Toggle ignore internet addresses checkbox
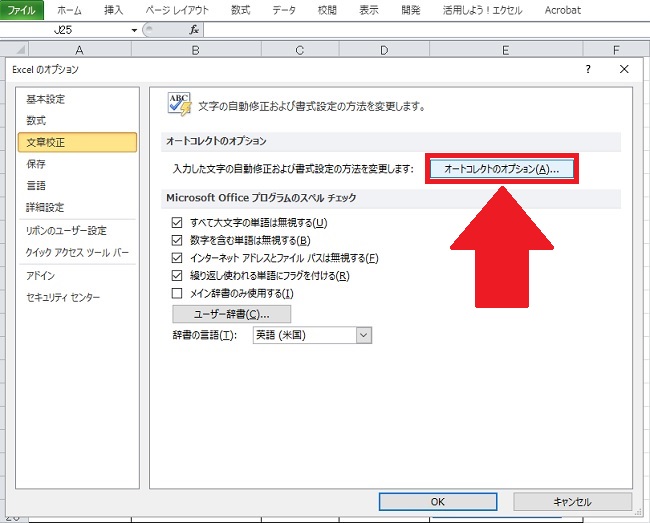The height and width of the screenshot is (523, 650). click(178, 258)
